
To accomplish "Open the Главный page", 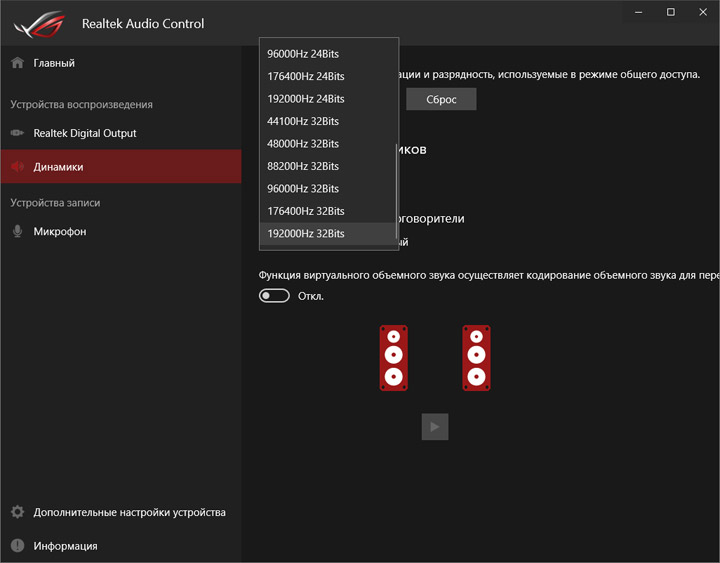I will [x=121, y=62].
